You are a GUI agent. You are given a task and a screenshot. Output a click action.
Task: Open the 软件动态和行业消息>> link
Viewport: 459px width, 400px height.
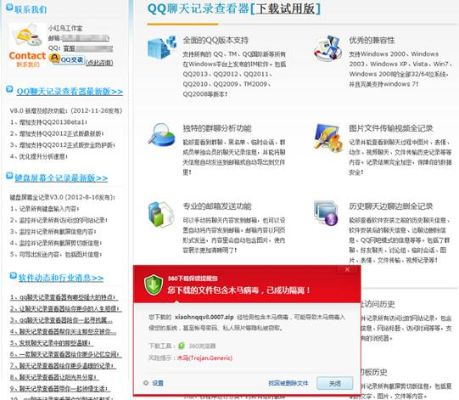61,278
